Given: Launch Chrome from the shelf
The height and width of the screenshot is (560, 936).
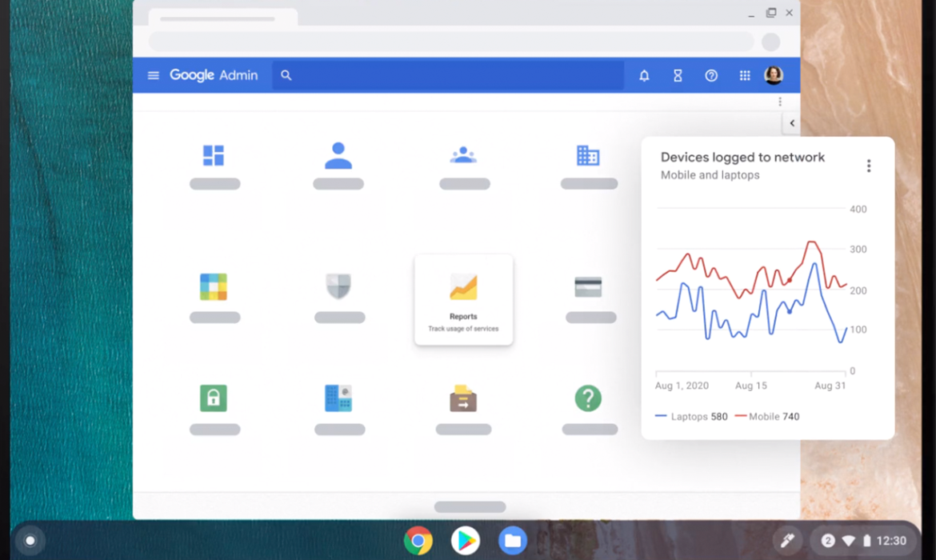Looking at the screenshot, I should click(418, 541).
